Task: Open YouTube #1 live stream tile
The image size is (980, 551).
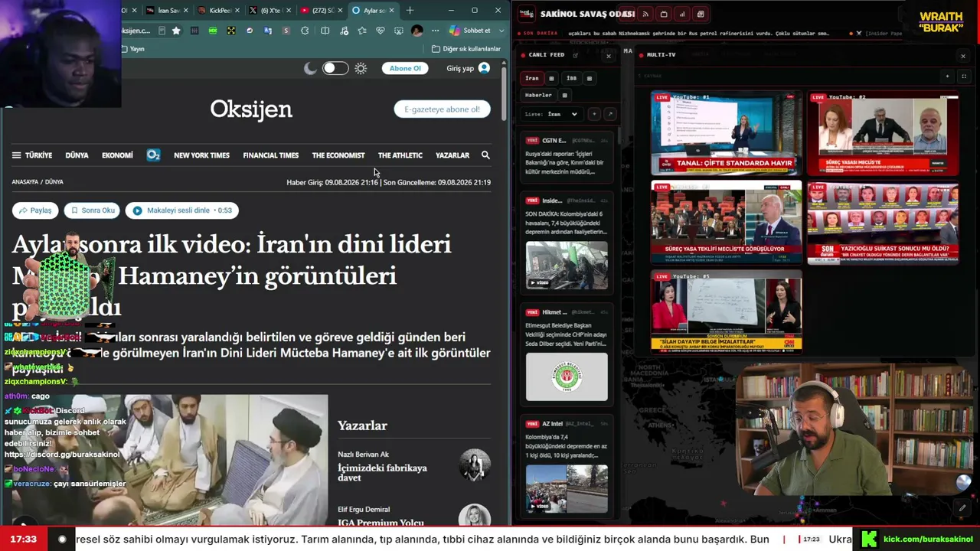Action: [x=727, y=134]
